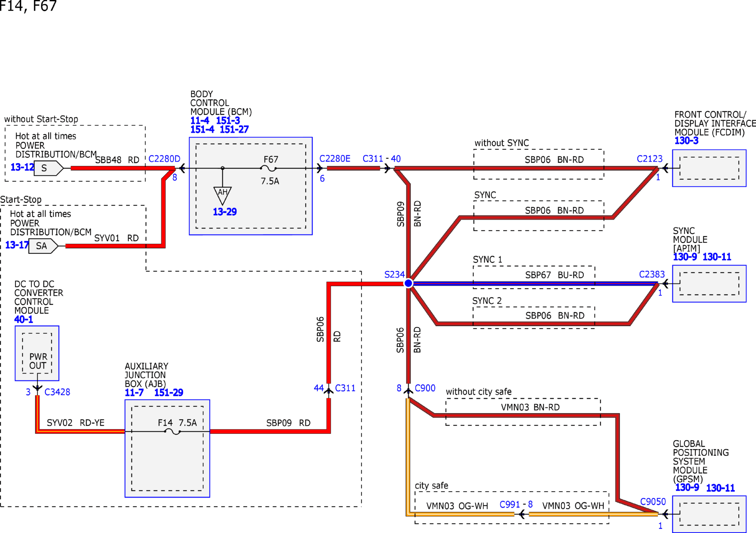This screenshot has width=756, height=533.
Task: Open page reference 151-27 under BCM
Action: click(234, 130)
